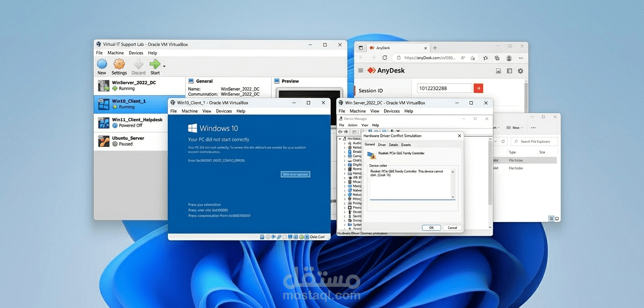Image resolution: width=644 pixels, height=308 pixels.
Task: Click the Windows 10 logo on recovery screen
Action: pyautogui.click(x=192, y=128)
